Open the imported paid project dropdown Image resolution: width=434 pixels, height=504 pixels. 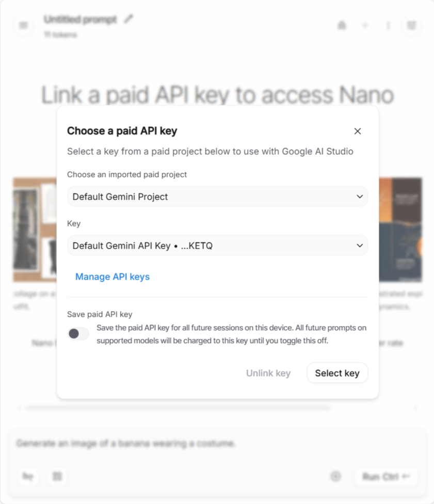pyautogui.click(x=217, y=197)
